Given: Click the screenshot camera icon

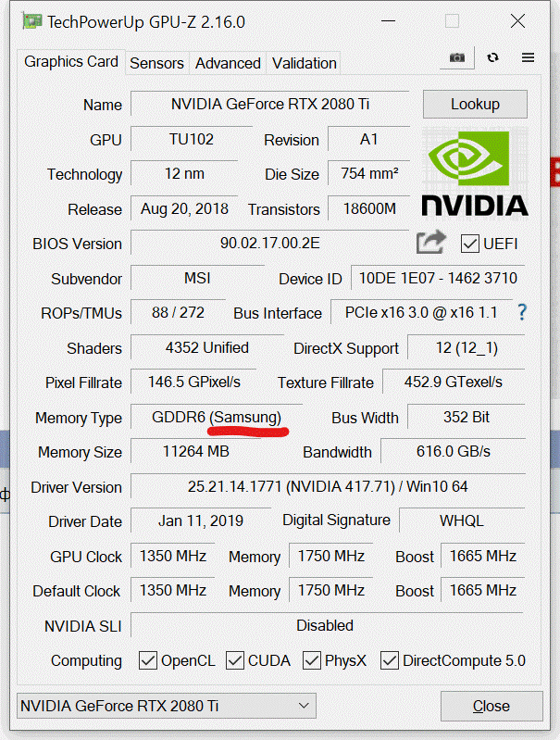Looking at the screenshot, I should point(457,57).
